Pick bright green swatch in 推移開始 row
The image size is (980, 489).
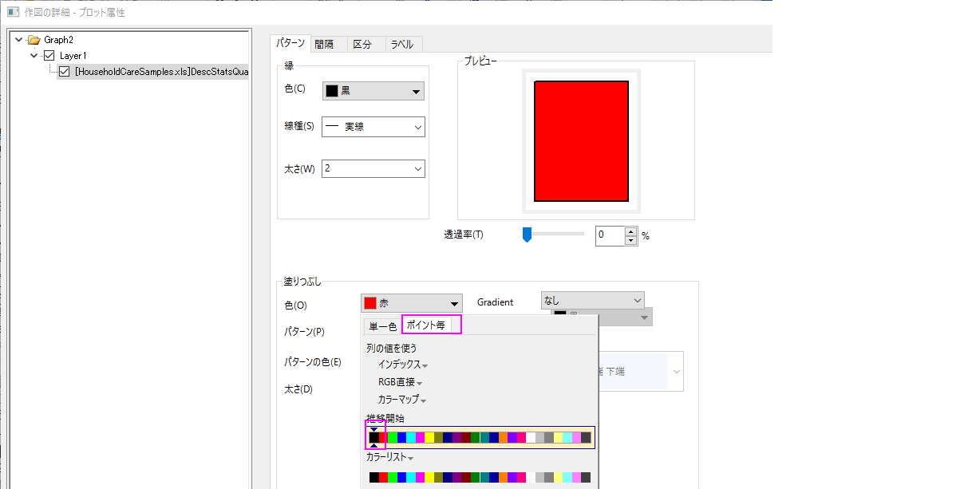click(x=393, y=437)
